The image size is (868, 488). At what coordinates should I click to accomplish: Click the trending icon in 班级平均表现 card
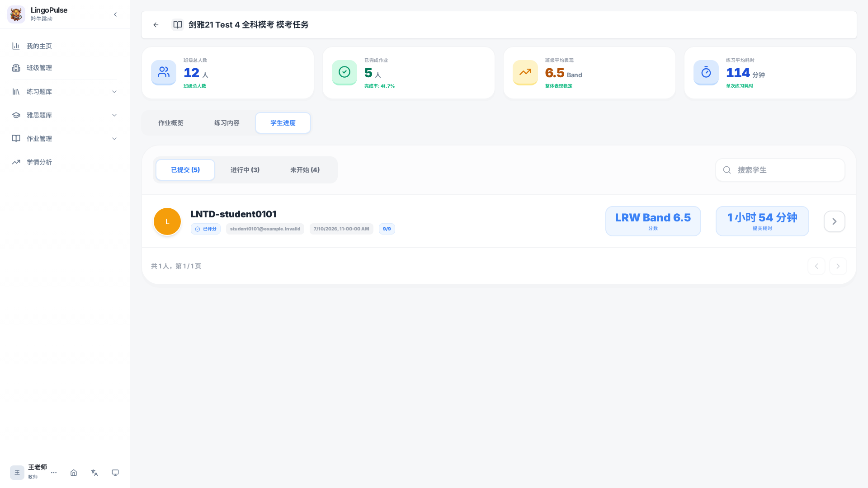click(x=525, y=72)
